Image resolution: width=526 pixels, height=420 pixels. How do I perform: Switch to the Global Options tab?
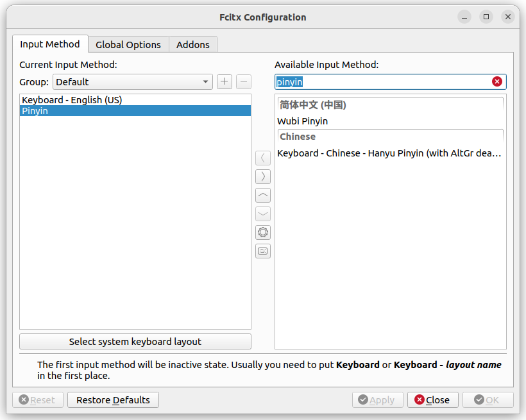[128, 45]
